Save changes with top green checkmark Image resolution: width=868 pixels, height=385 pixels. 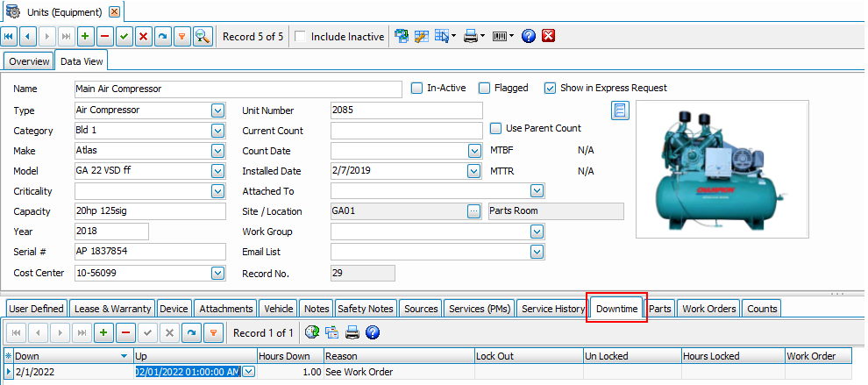coord(124,37)
